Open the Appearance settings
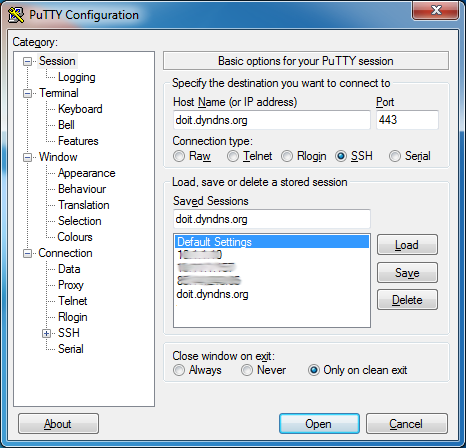This screenshot has height=448, width=466. click(87, 173)
